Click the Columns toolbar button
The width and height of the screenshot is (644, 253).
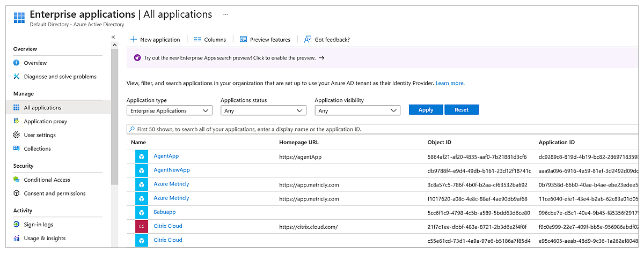click(x=210, y=40)
